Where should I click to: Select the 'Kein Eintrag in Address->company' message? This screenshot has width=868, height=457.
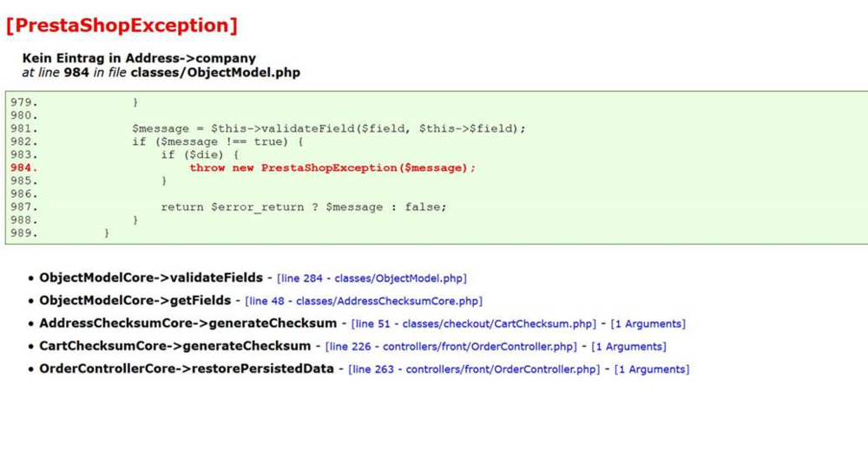139,58
